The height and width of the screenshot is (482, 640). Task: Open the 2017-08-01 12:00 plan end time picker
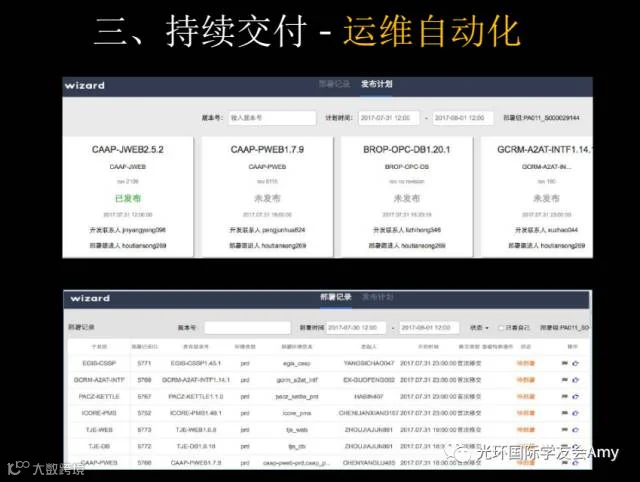(x=463, y=118)
